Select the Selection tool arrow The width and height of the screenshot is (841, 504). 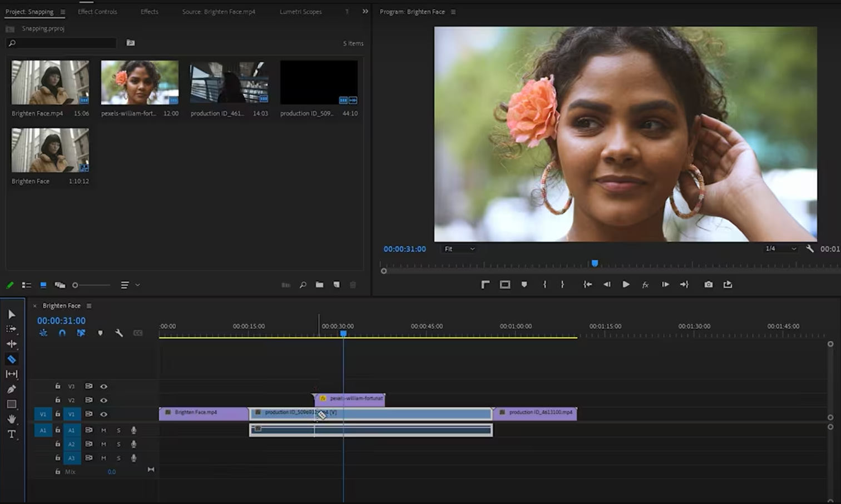(x=12, y=315)
